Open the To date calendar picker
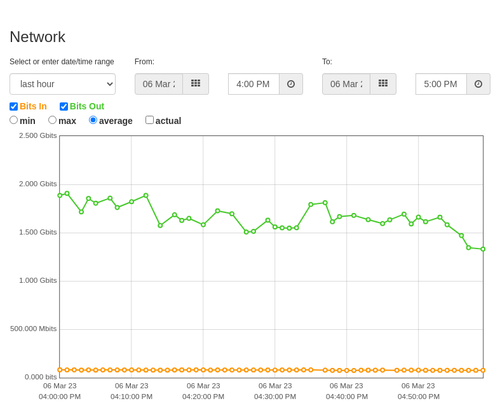 click(x=383, y=84)
